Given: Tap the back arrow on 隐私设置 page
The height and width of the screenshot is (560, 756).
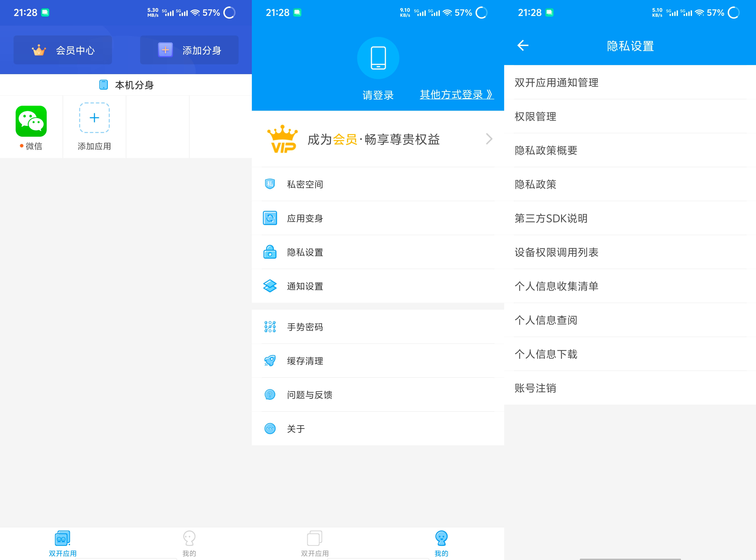Looking at the screenshot, I should tap(522, 45).
